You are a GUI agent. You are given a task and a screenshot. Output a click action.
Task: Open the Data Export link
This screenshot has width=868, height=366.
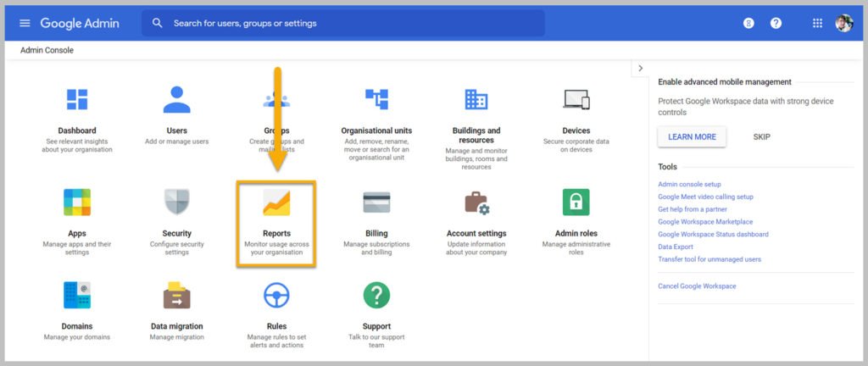pos(676,247)
